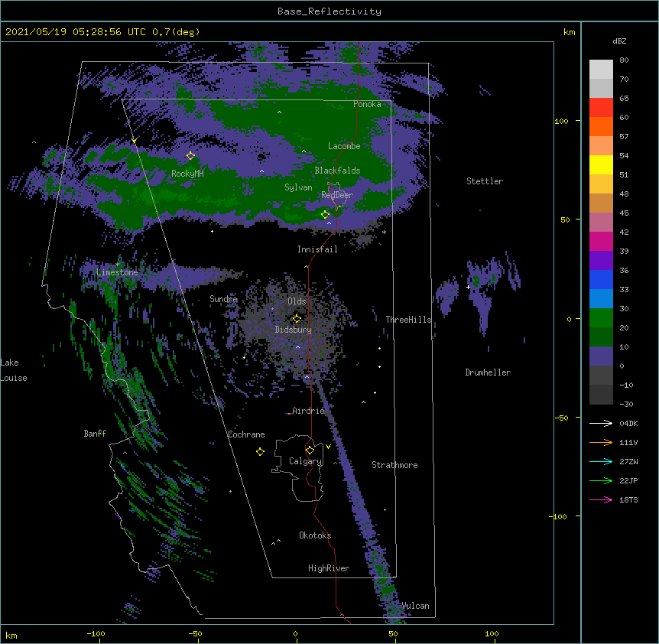Click the Lacombe city label
The image size is (659, 644).
(344, 146)
